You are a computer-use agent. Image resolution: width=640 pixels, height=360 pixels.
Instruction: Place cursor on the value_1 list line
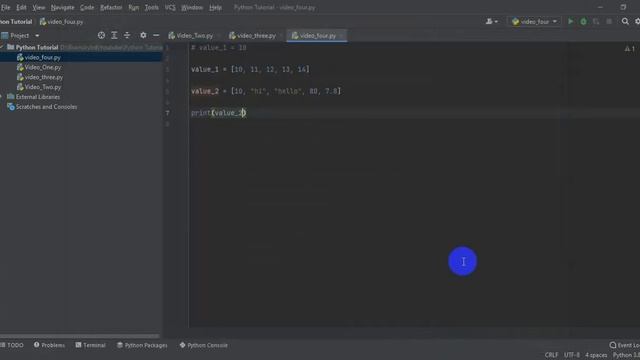coord(250,69)
